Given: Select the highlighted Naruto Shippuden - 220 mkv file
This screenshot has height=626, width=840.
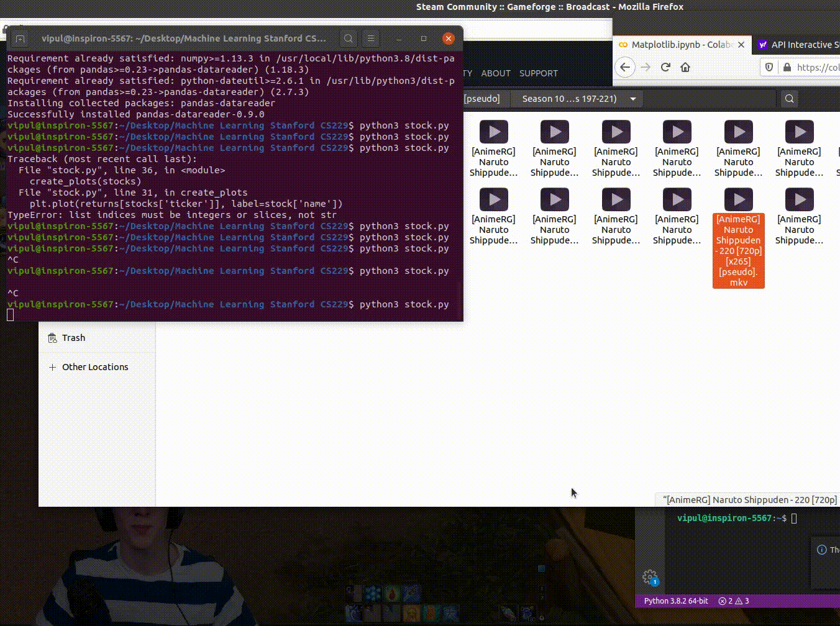Looking at the screenshot, I should (x=738, y=239).
